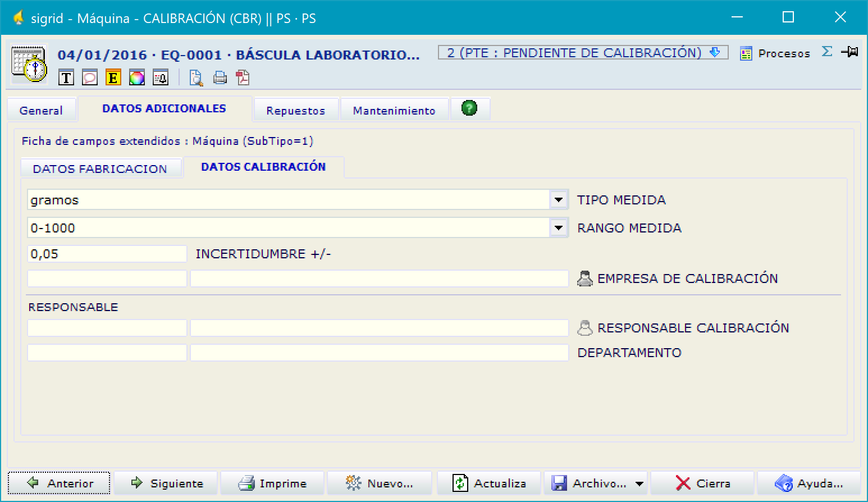Click the DEPARTAMENTO description field

380,353
